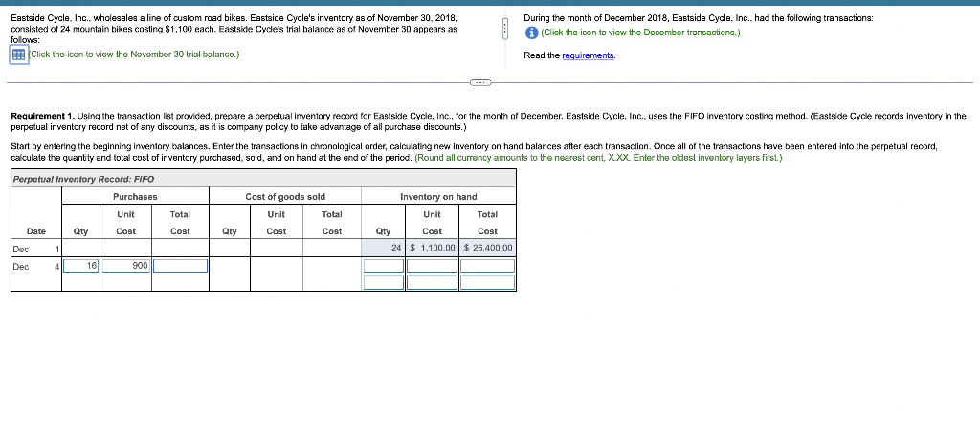The width and height of the screenshot is (980, 437).
Task: Select the Dec 4 first inventory on hand qty field
Action: tap(384, 266)
